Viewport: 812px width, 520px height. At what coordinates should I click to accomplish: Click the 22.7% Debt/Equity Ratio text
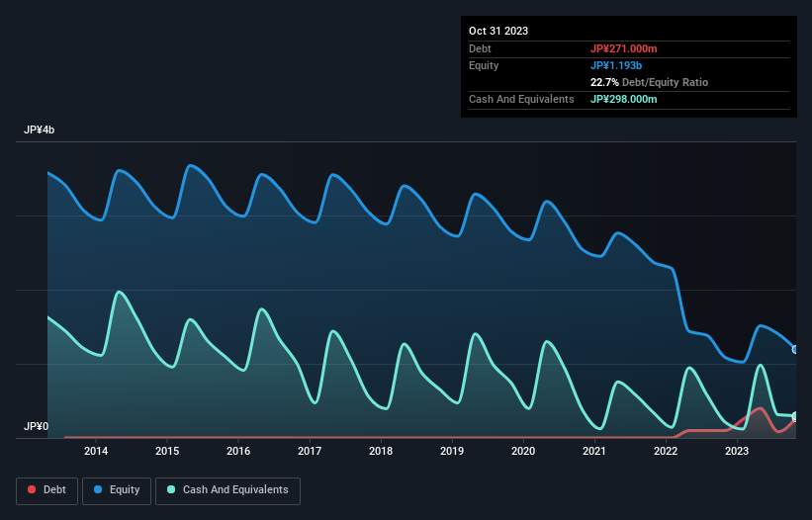pos(649,82)
